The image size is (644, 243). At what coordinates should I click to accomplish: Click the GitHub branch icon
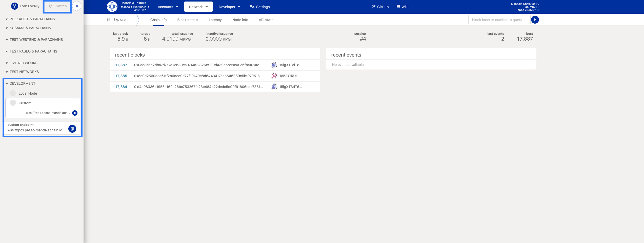(x=374, y=7)
